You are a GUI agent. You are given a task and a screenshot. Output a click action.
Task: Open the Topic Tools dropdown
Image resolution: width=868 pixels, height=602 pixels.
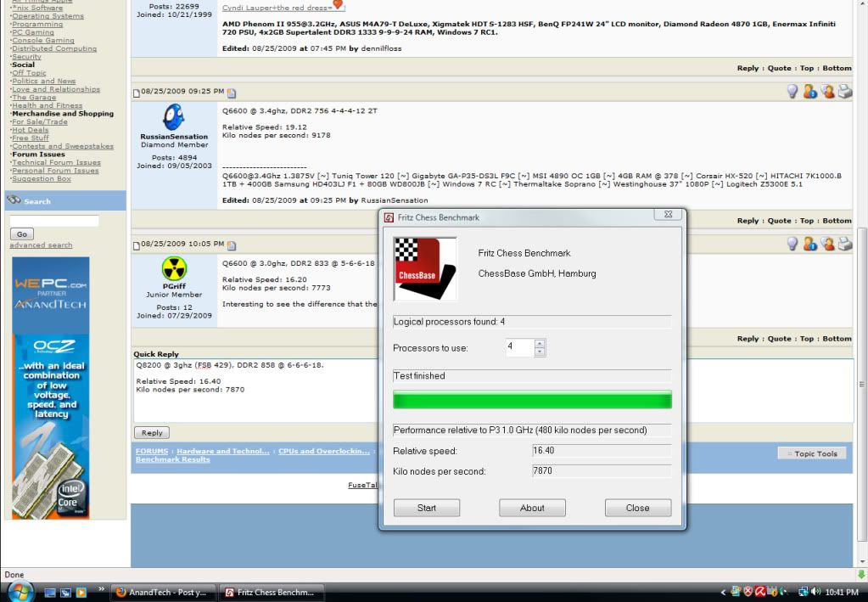tap(811, 453)
